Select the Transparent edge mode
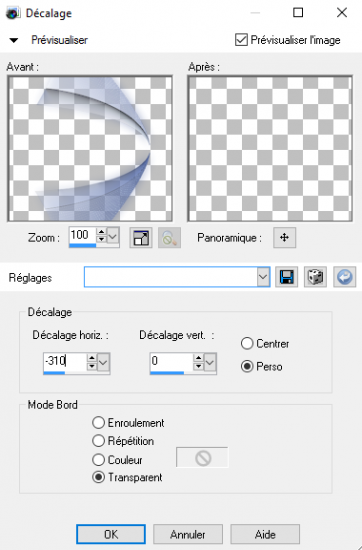This screenshot has height=550, width=362. 99,477
